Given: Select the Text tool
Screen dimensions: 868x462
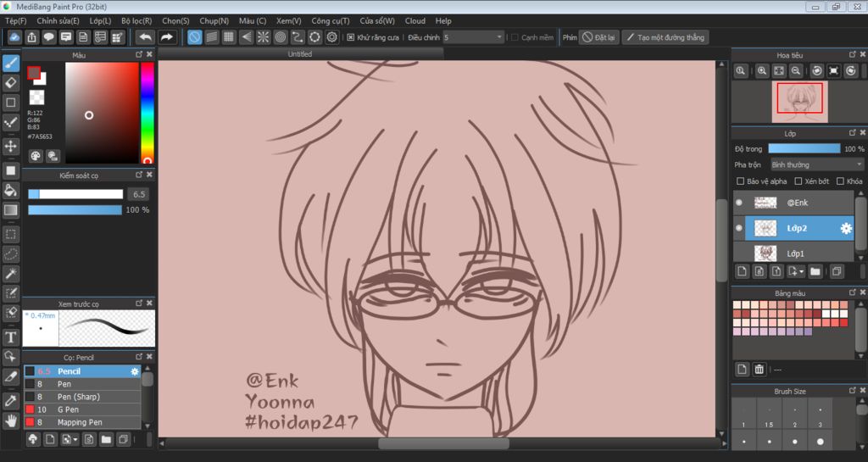Looking at the screenshot, I should (x=10, y=337).
